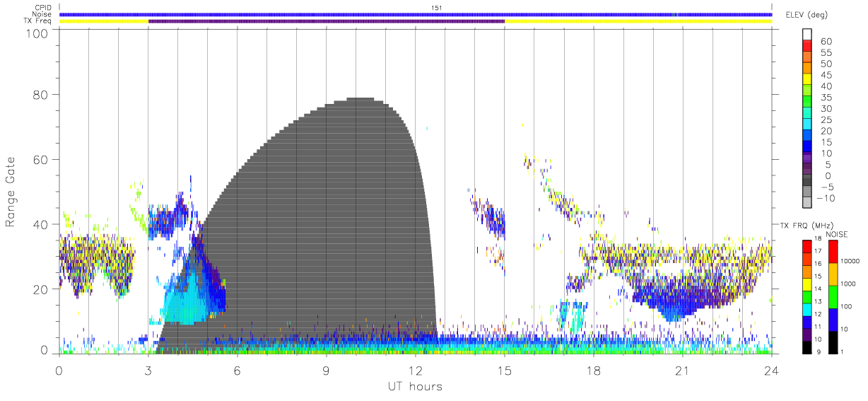
Task: Click the TX Freq row label
Action: tap(39, 21)
